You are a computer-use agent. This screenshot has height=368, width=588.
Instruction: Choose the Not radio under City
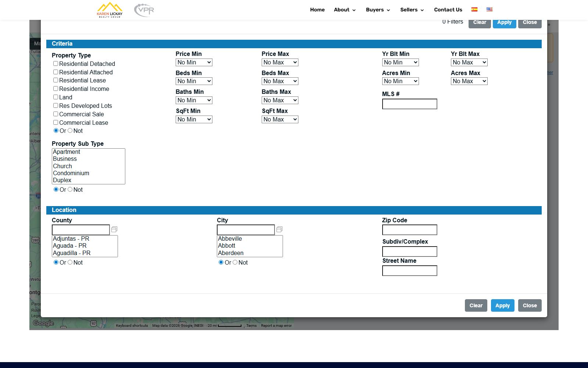click(235, 262)
